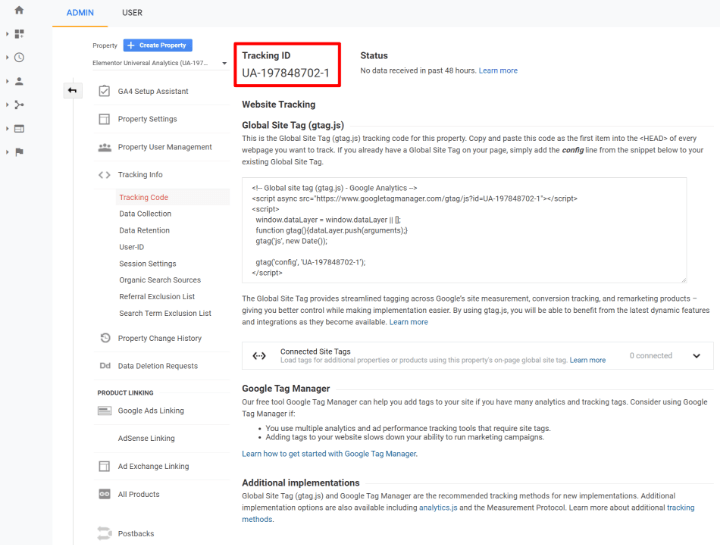Select Session Settings submenu item
This screenshot has width=720, height=545.
tap(147, 264)
